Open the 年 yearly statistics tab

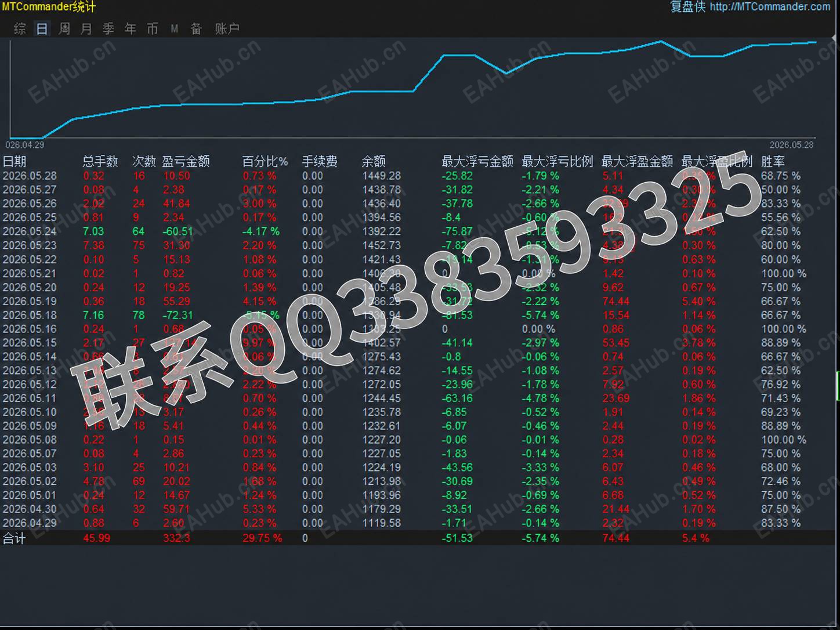(x=131, y=28)
